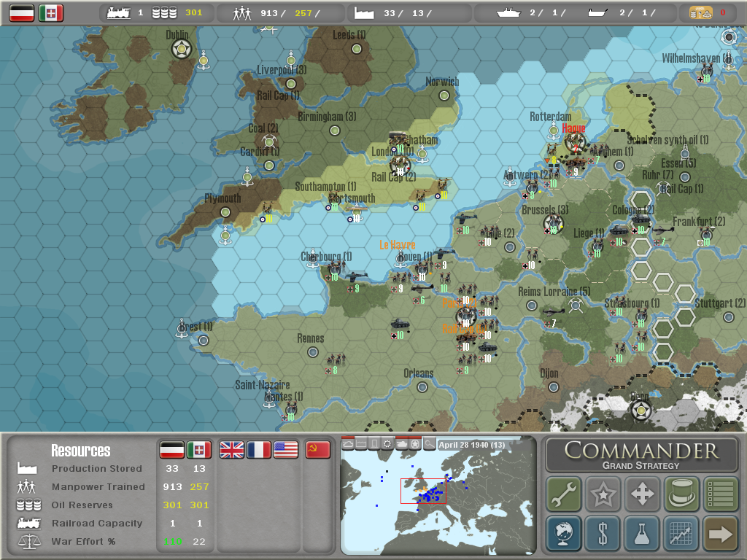This screenshot has height=560, width=747.
Task: Click the 22 war effort value
Action: [199, 542]
